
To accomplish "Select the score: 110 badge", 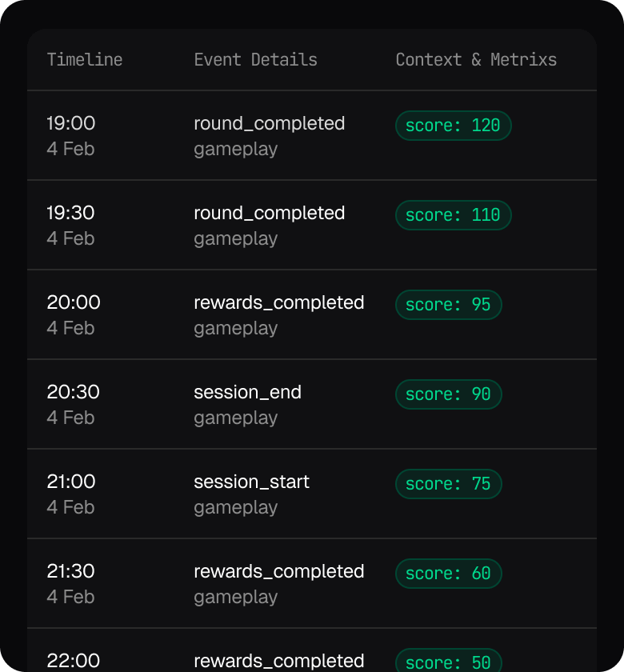I will click(453, 215).
